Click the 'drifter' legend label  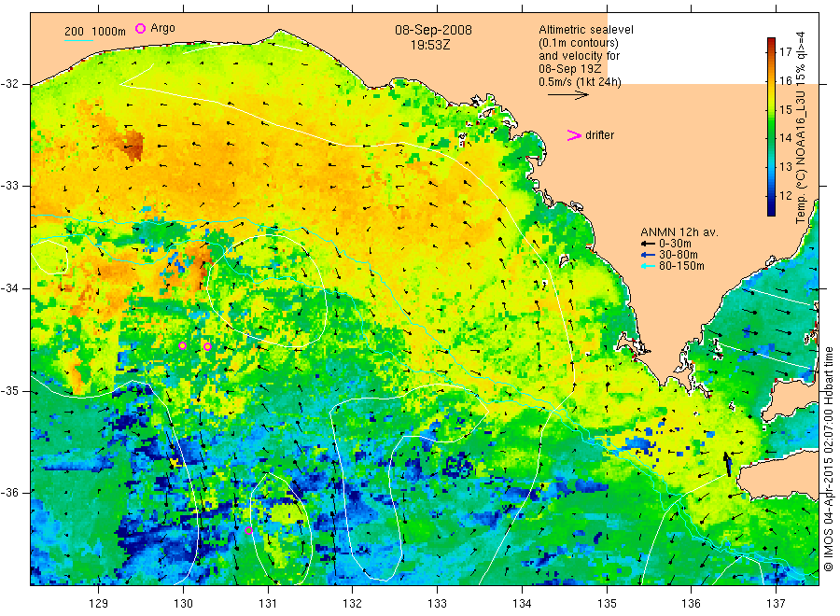click(599, 135)
